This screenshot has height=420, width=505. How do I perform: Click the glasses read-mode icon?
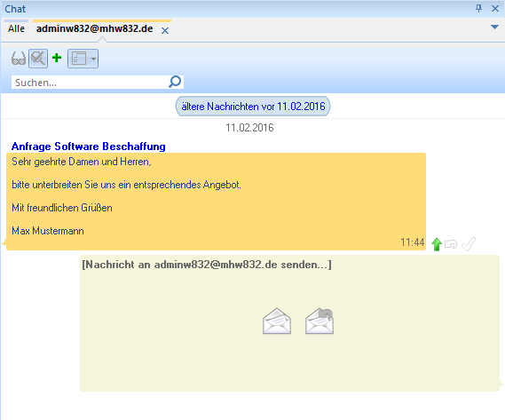19,59
